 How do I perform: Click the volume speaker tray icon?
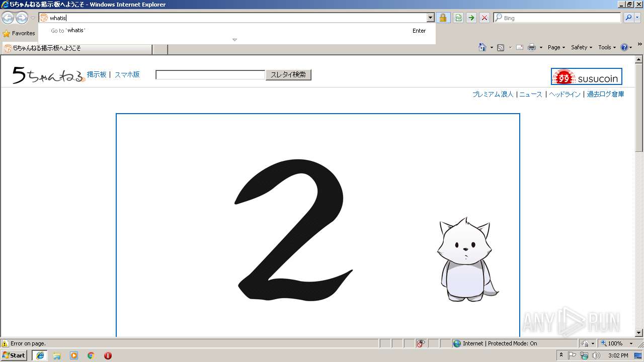pos(595,355)
